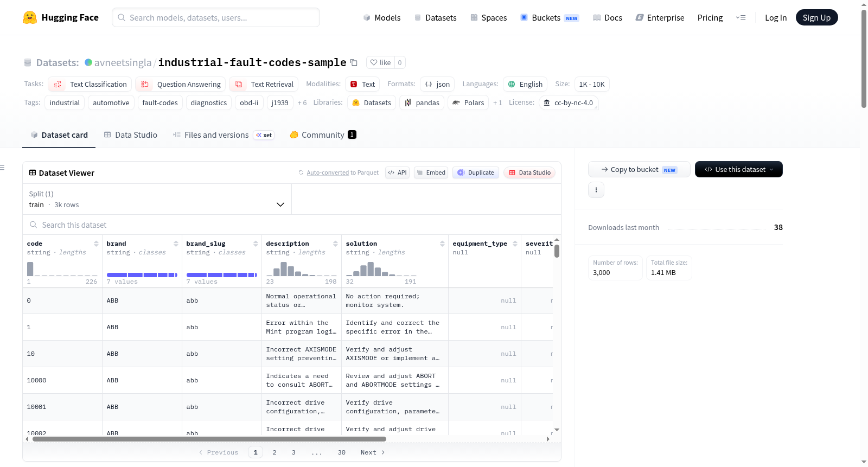Click the diagnostics tag
The width and height of the screenshot is (868, 467).
209,103
